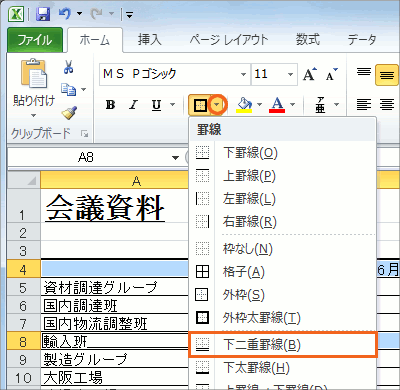The width and height of the screenshot is (400, 390).
Task: Save the workbook with the floppy disk icon
Action: coord(43,14)
